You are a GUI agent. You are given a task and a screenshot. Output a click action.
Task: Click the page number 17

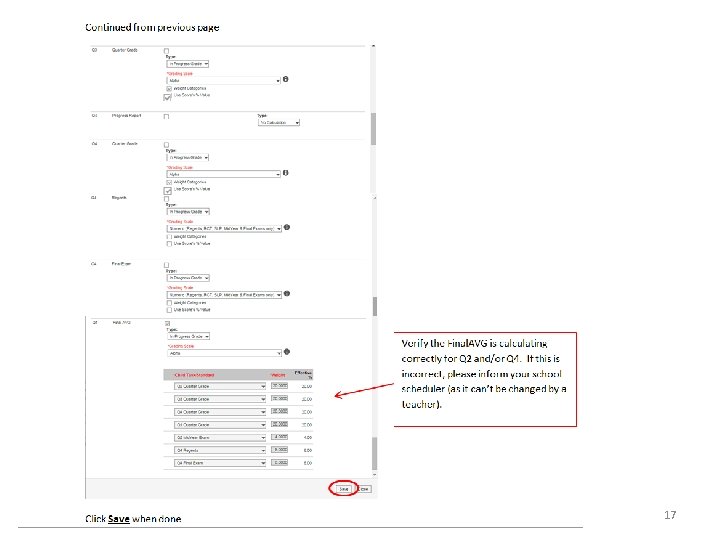coord(670,515)
